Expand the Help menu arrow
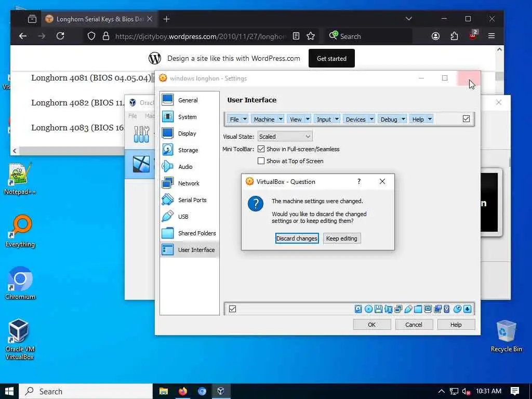 pos(430,119)
